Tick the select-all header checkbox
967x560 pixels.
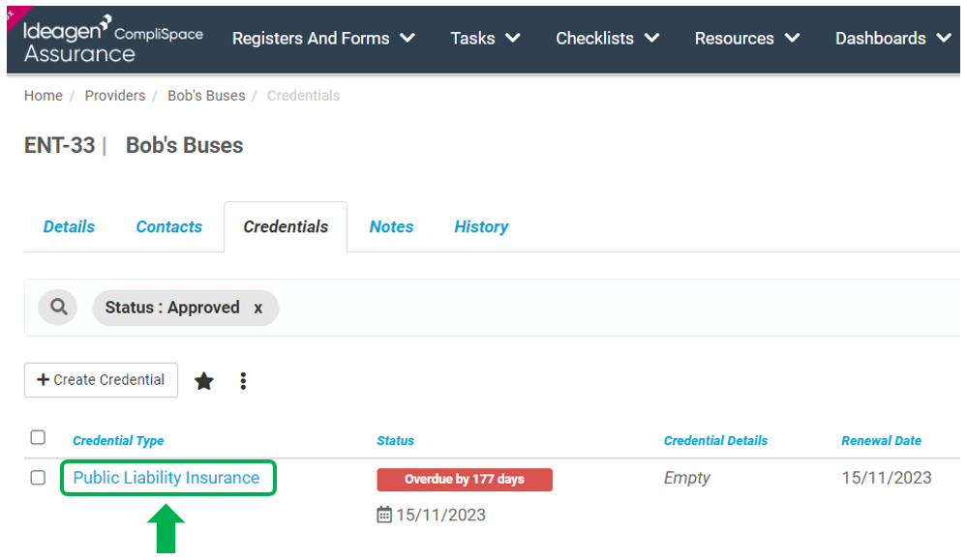pos(38,437)
